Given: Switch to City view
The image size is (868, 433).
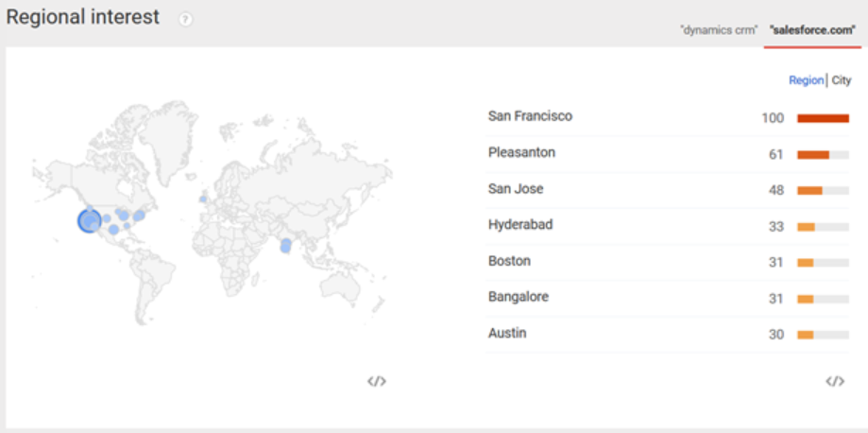Looking at the screenshot, I should point(841,81).
